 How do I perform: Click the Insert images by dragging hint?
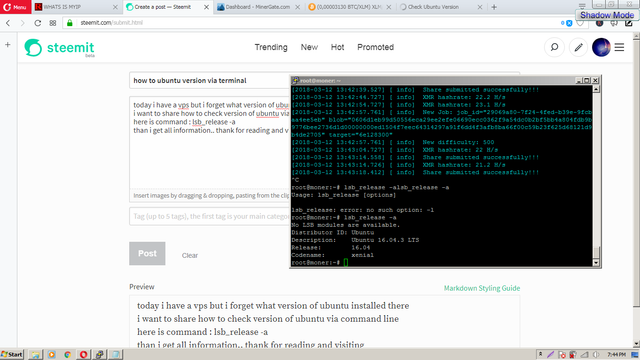pyautogui.click(x=211, y=196)
